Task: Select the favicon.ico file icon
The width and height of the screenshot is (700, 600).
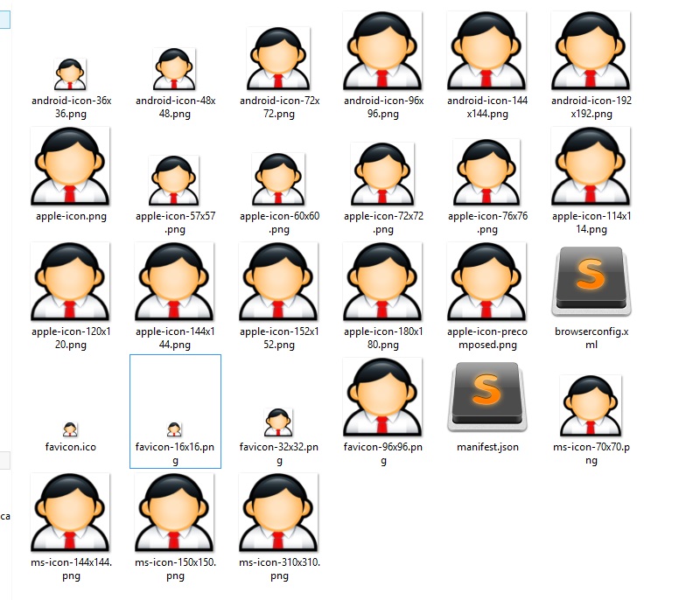Action: click(70, 429)
